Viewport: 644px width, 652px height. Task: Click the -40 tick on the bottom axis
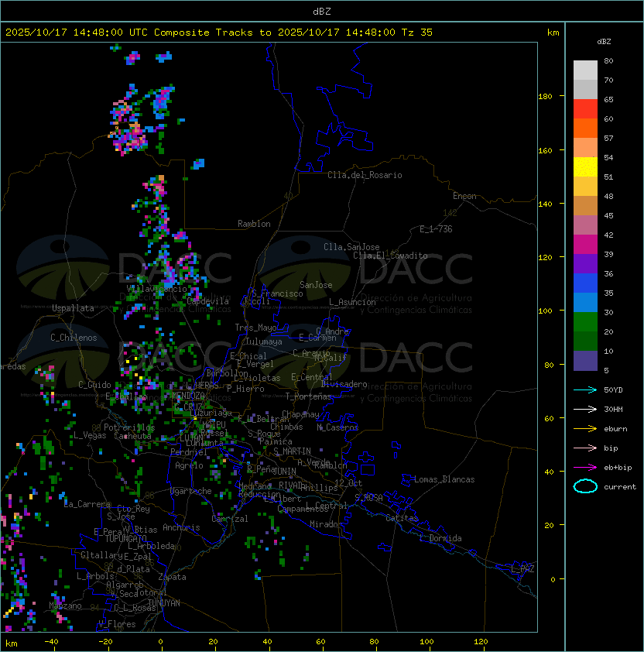51,642
